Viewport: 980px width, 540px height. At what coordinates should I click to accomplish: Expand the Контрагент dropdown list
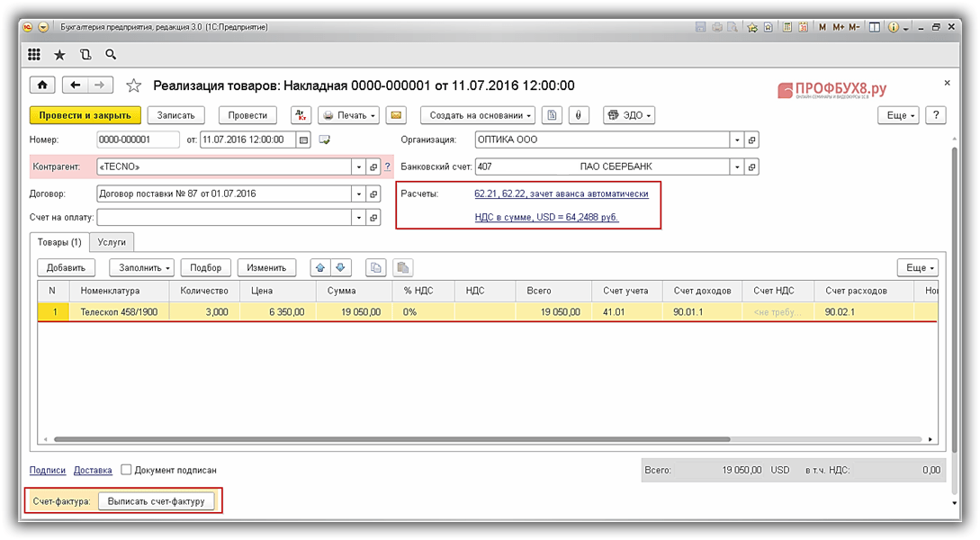pyautogui.click(x=359, y=167)
